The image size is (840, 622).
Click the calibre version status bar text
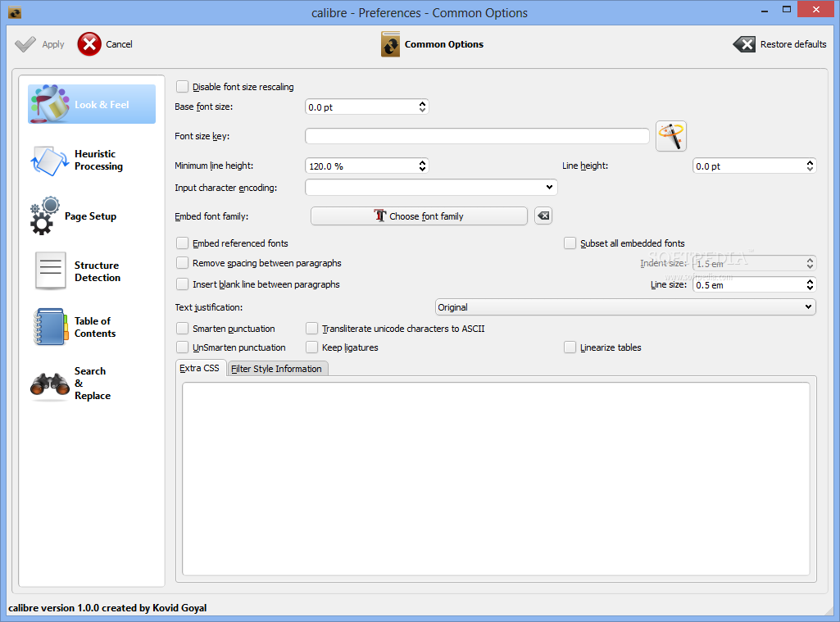(107, 607)
